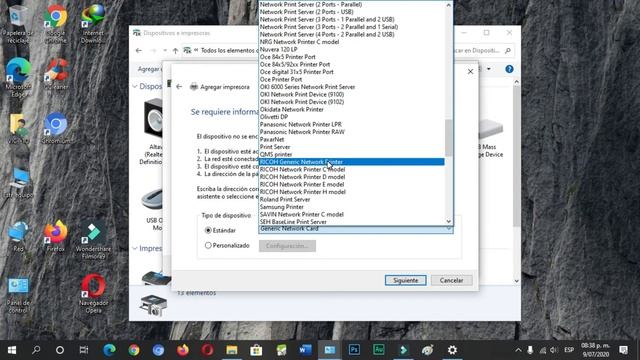Collapse the Generic Network Card combo box

point(449,229)
